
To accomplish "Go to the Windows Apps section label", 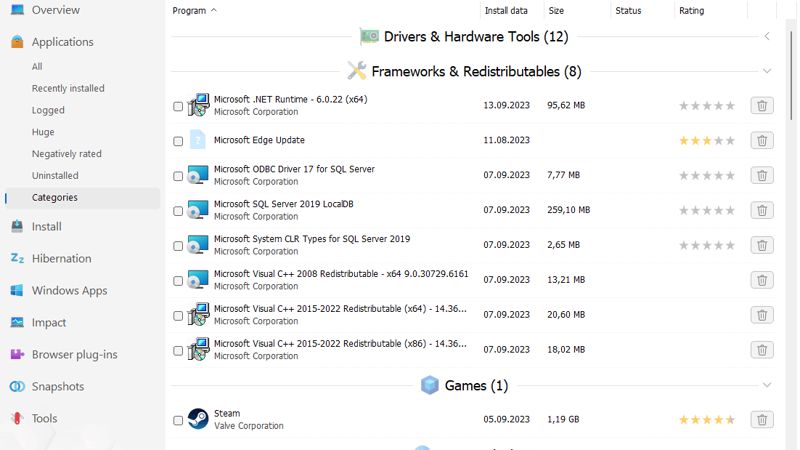I will point(69,291).
